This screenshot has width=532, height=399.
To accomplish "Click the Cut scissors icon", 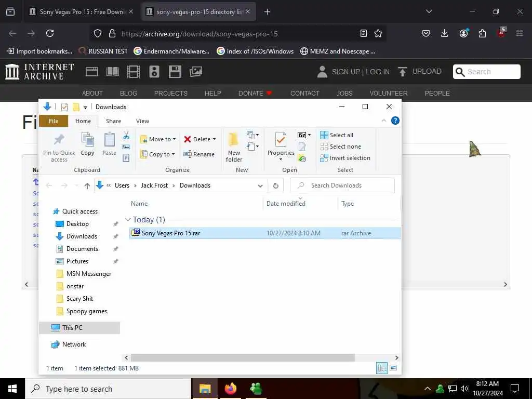I will pyautogui.click(x=126, y=136).
